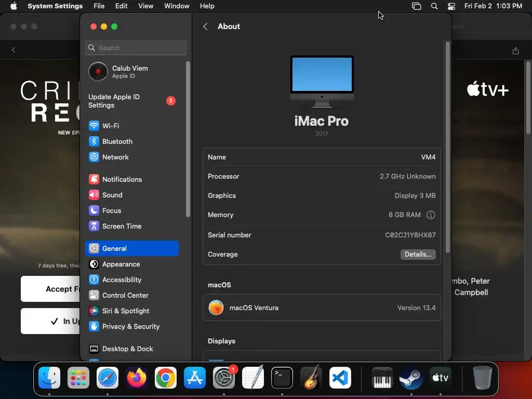Click the iMac Pro image
Image resolution: width=532 pixels, height=399 pixels.
pyautogui.click(x=322, y=82)
